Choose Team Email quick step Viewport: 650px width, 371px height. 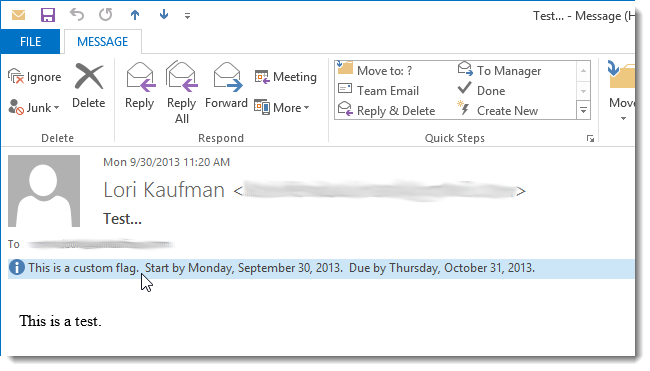point(378,90)
